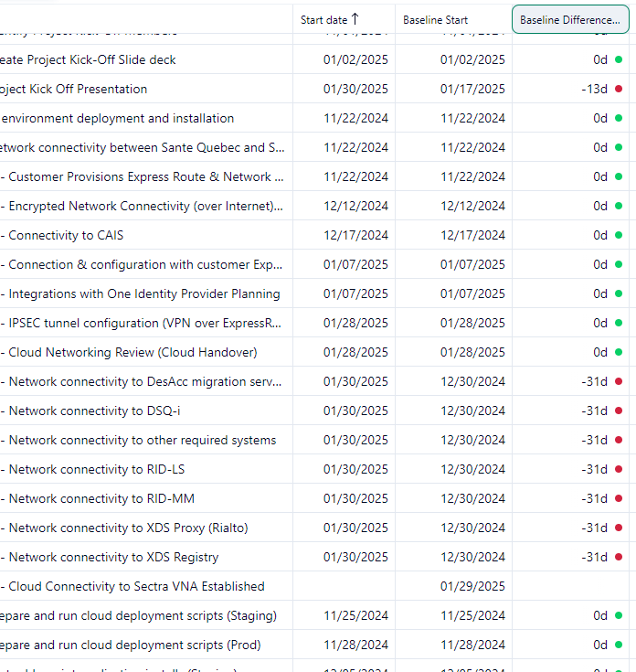Click green dot for Cloud Networking Review row
Image resolution: width=636 pixels, height=672 pixels.
tap(619, 352)
